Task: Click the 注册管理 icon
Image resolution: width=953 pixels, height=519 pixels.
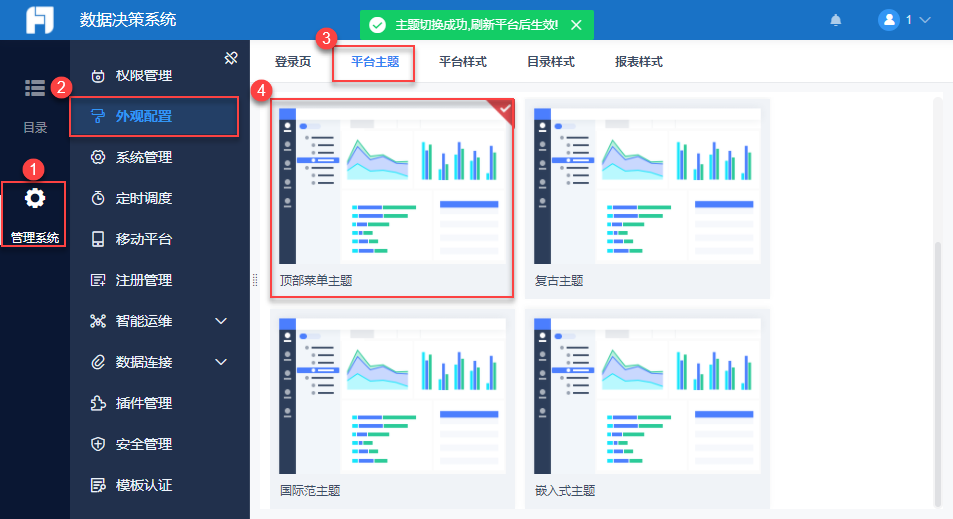Action: tap(98, 280)
